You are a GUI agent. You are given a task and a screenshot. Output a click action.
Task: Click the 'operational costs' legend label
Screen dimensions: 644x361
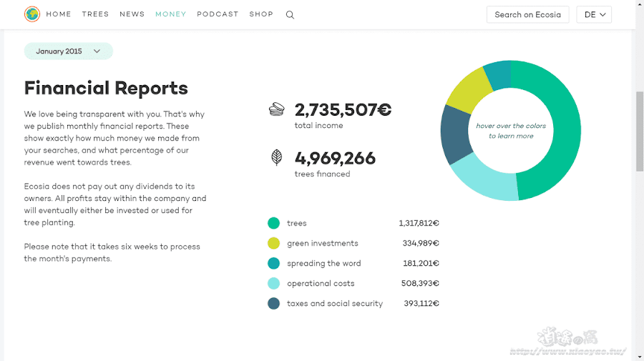pyautogui.click(x=321, y=284)
